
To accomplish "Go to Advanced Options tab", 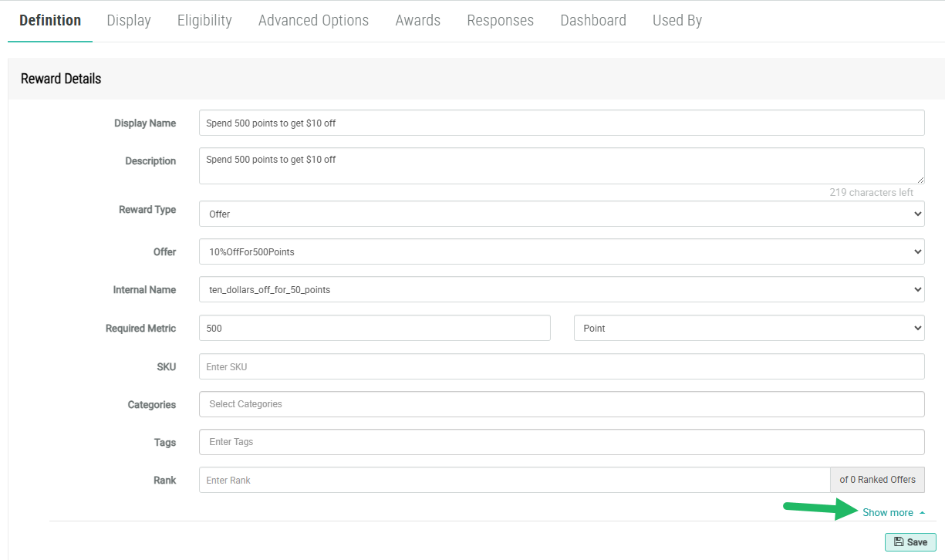I will pyautogui.click(x=313, y=21).
